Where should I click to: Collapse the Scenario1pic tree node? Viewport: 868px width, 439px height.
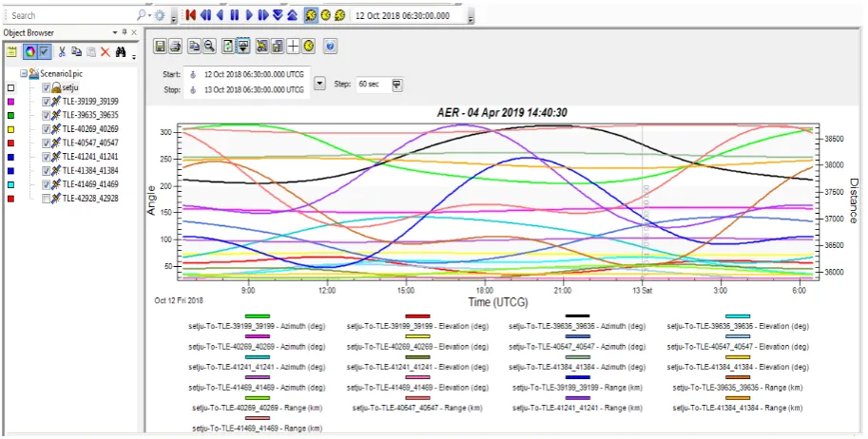[23, 73]
